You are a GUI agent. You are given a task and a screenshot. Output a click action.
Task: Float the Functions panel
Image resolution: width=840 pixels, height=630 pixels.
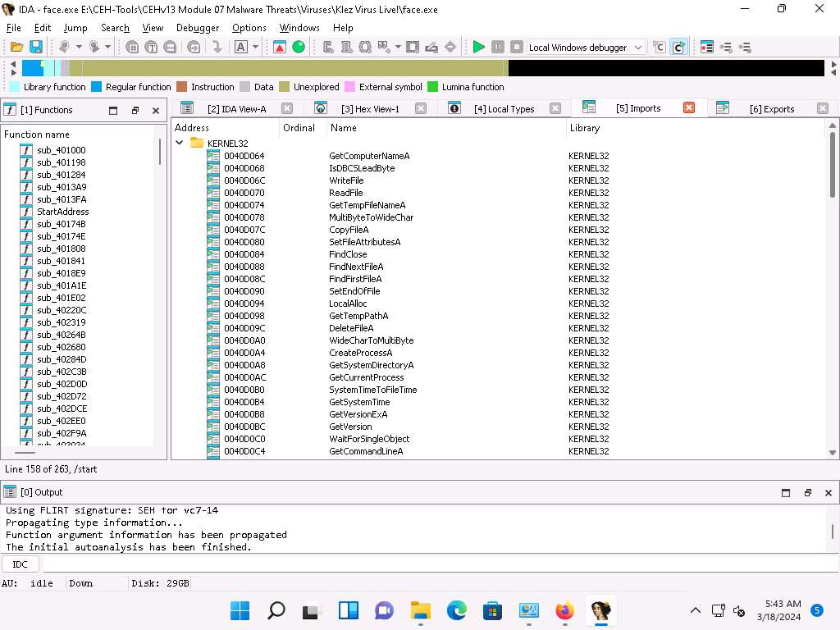point(135,110)
